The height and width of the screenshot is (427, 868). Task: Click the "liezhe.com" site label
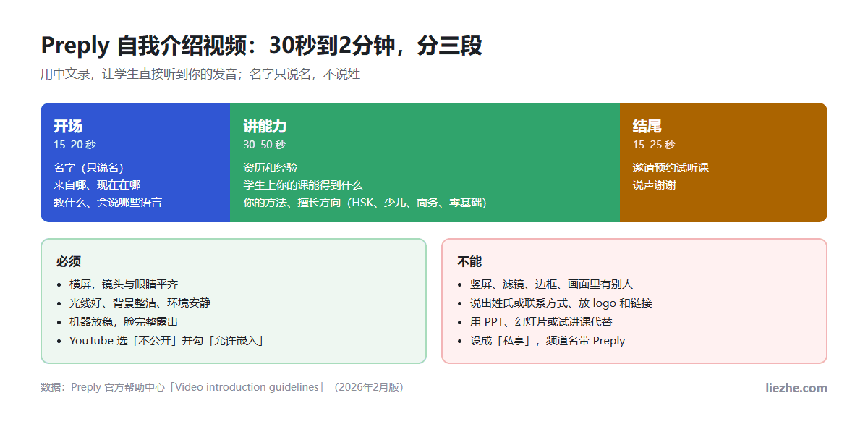coord(796,388)
